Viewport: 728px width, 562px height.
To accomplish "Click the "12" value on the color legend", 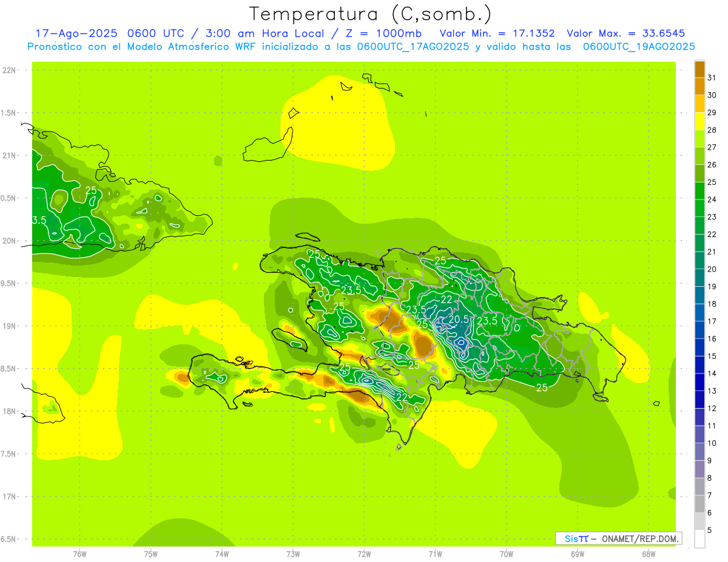I will point(712,409).
